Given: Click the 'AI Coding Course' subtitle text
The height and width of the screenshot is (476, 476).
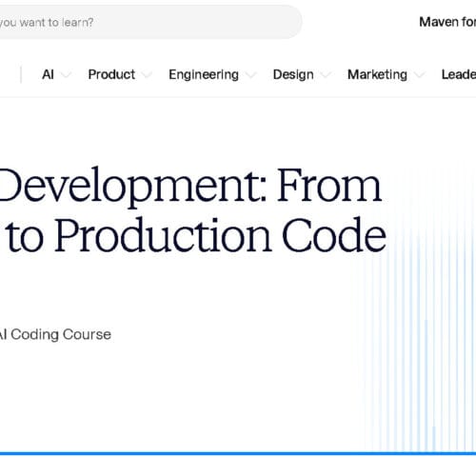Looking at the screenshot, I should click(x=55, y=334).
